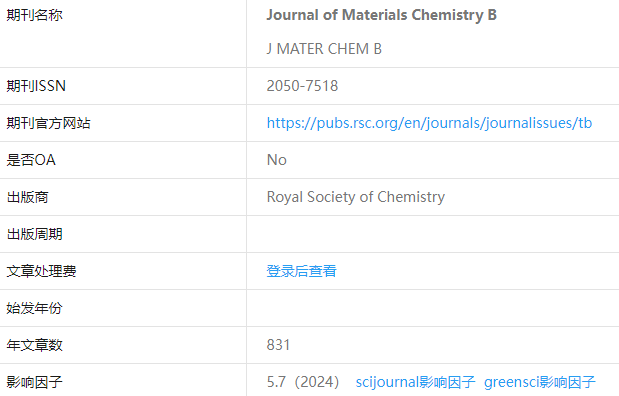Click the 期刊名称 row label

click(x=34, y=15)
